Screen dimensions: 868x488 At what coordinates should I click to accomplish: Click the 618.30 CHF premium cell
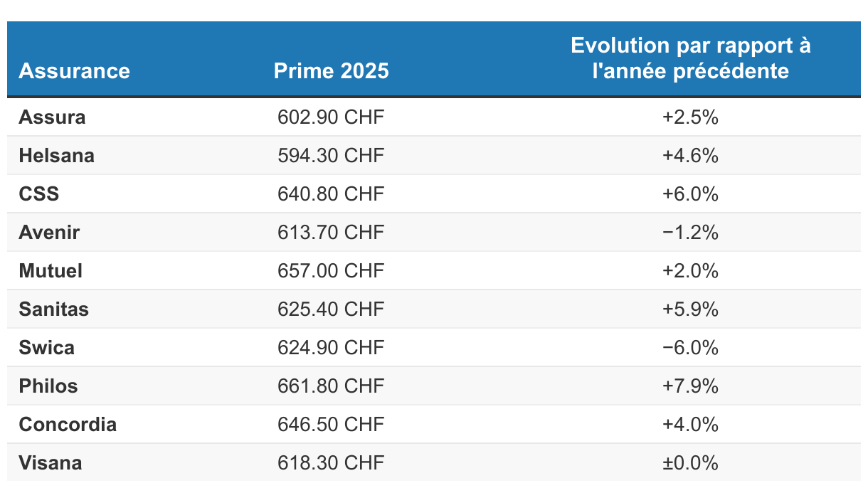tap(331, 463)
